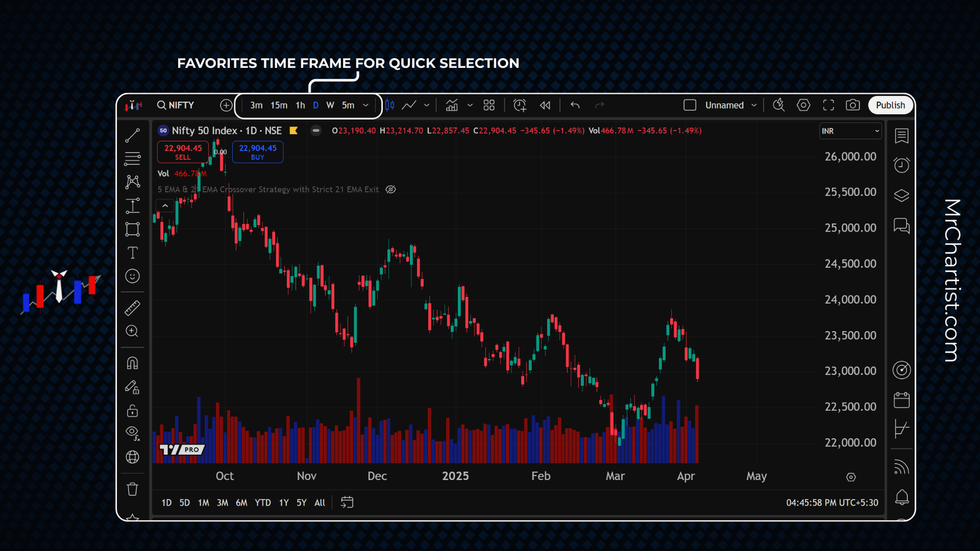Toggle EMA Crossover Strategy visibility eye
This screenshot has width=980, height=551.
coord(391,190)
